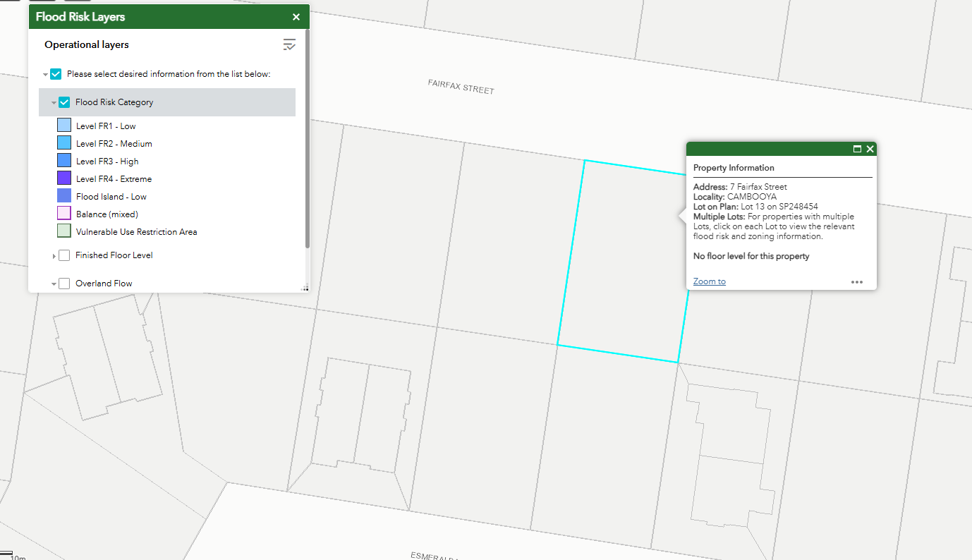Click the layers panel vertical scrollbar
This screenshot has height=560, width=972.
coord(307,141)
